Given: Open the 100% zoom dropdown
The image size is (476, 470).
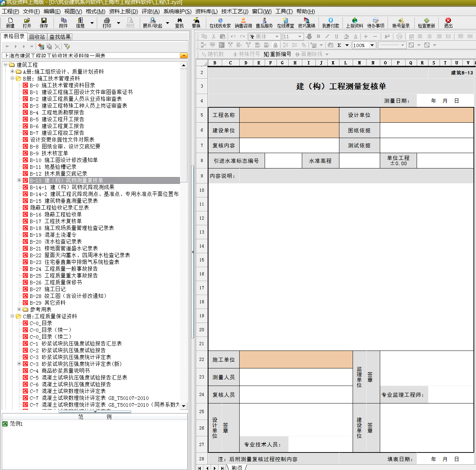Looking at the screenshot, I should pyautogui.click(x=372, y=45).
